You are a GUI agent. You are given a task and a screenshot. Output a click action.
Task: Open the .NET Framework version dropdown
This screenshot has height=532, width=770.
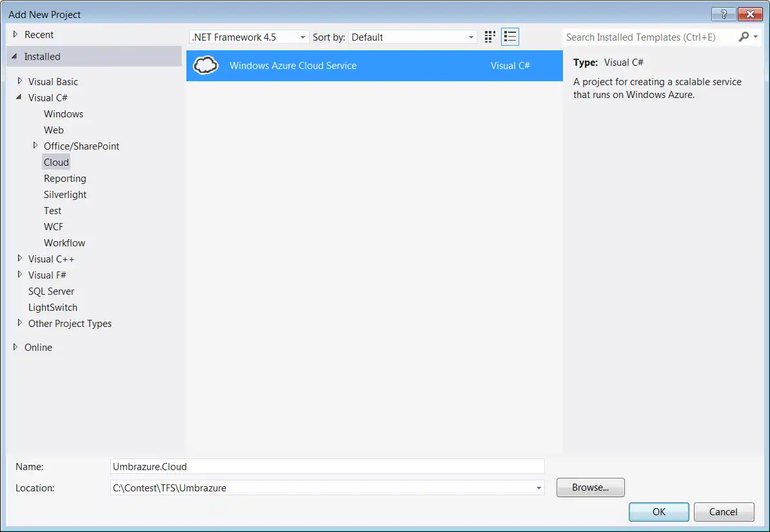pyautogui.click(x=248, y=37)
